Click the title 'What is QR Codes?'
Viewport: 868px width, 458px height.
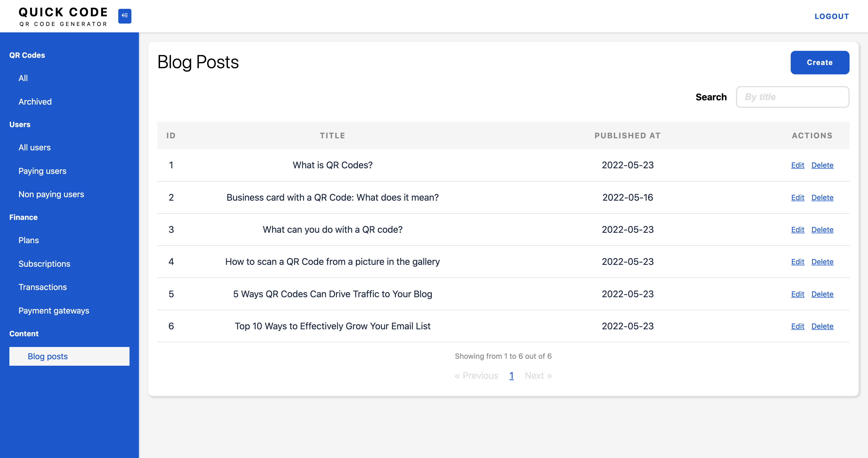[x=332, y=165]
